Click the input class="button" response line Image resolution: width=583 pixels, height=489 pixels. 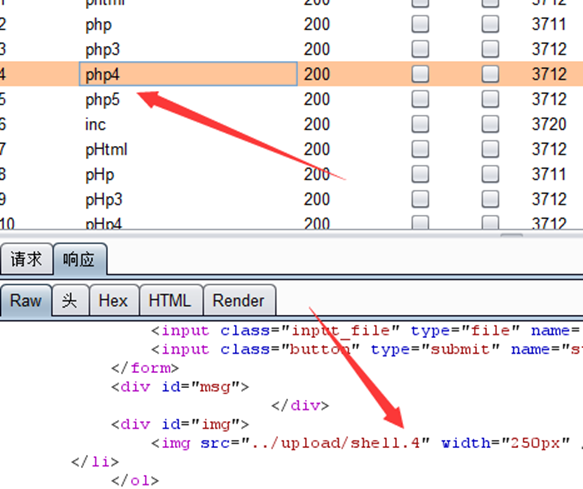point(367,349)
